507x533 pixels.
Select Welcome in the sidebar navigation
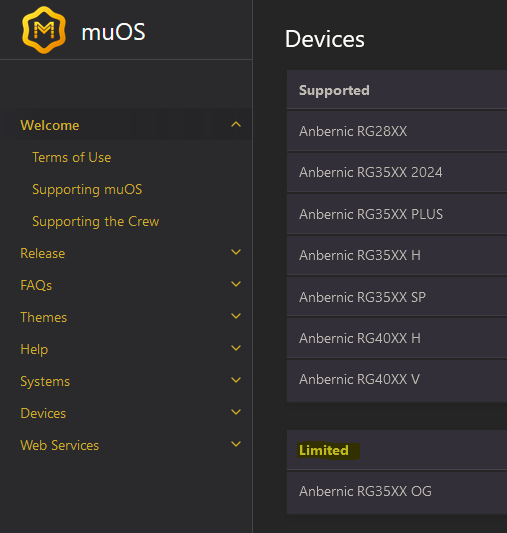[x=50, y=125]
